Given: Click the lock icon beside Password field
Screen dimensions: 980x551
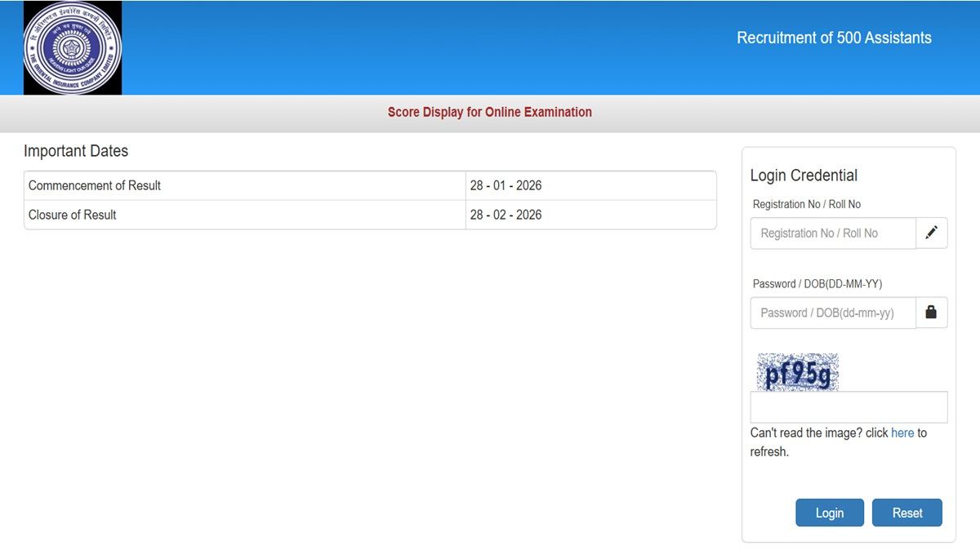Looking at the screenshot, I should tap(932, 313).
